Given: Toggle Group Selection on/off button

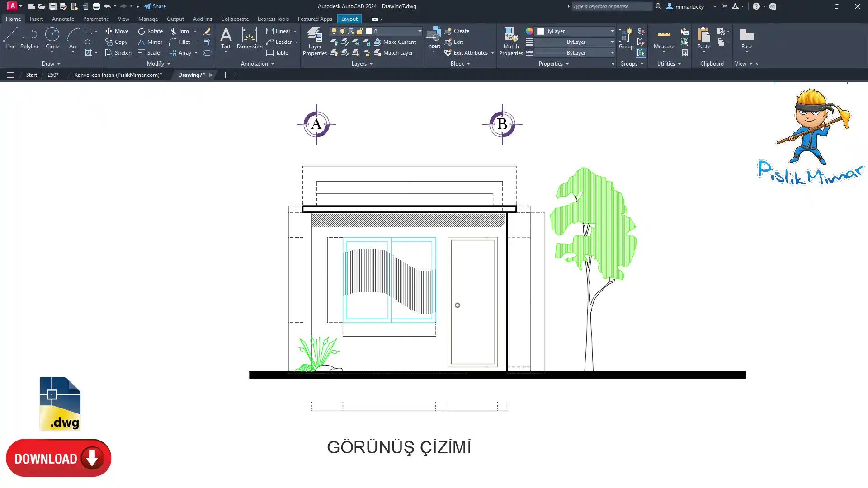Looking at the screenshot, I should 641,53.
